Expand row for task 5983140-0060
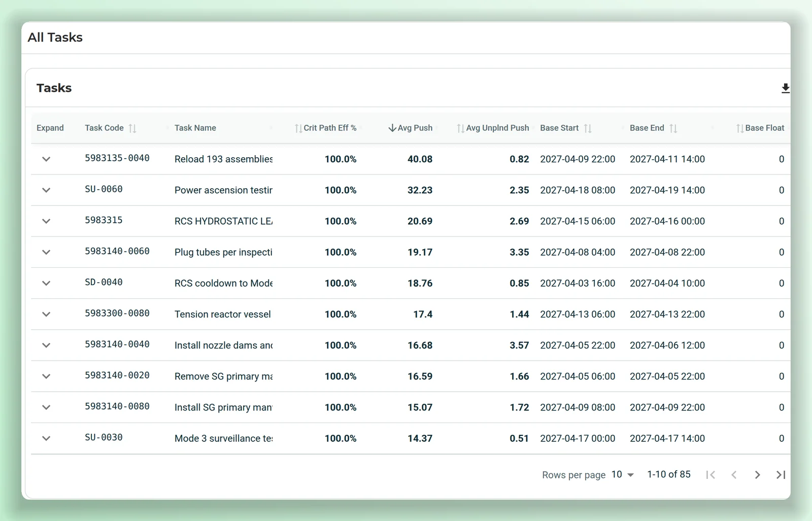 click(x=46, y=252)
